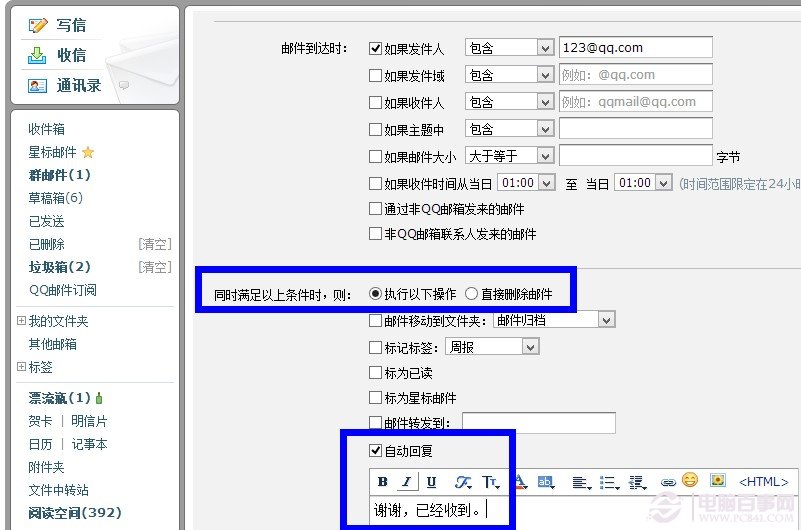801x530 pixels.
Task: Open the 草稿箱(6) folder
Action: [x=56, y=198]
